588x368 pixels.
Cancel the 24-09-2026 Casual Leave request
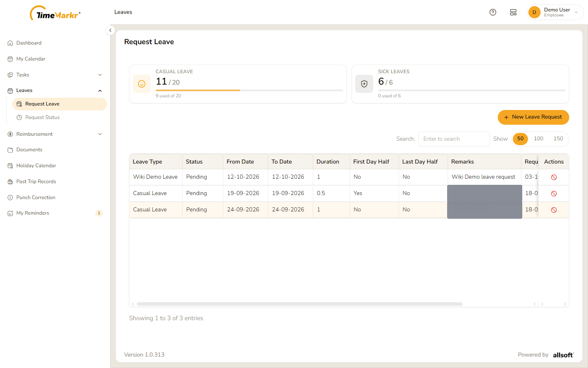point(554,210)
